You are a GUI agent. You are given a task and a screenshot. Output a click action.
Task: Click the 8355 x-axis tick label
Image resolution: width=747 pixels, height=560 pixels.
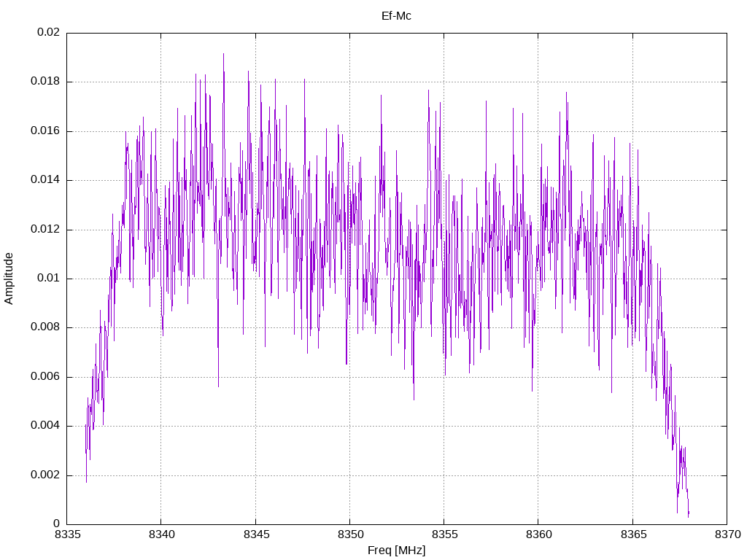(x=444, y=534)
